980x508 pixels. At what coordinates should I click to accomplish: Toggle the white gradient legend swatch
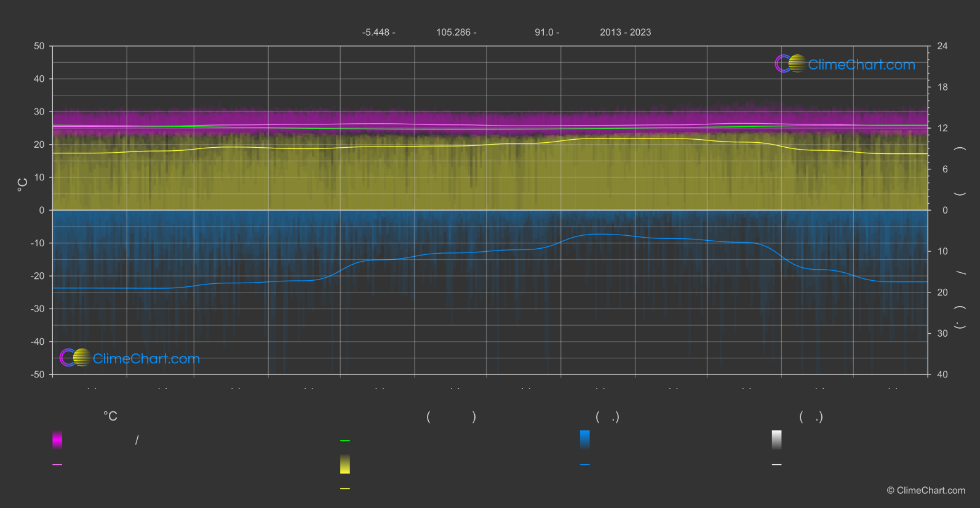click(777, 440)
